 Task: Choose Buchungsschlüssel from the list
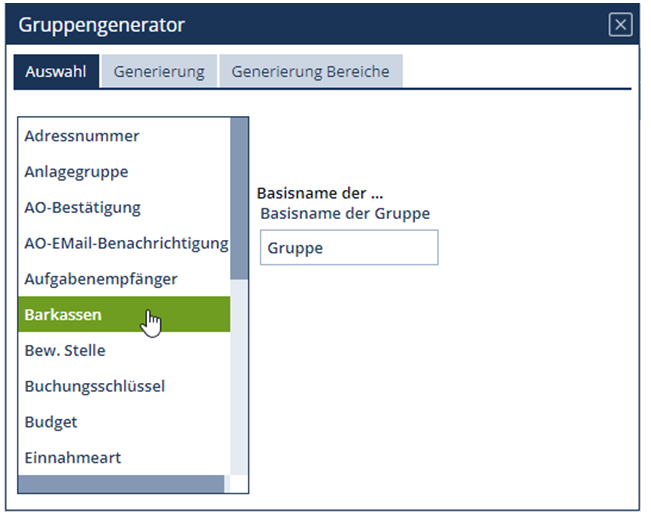95,386
